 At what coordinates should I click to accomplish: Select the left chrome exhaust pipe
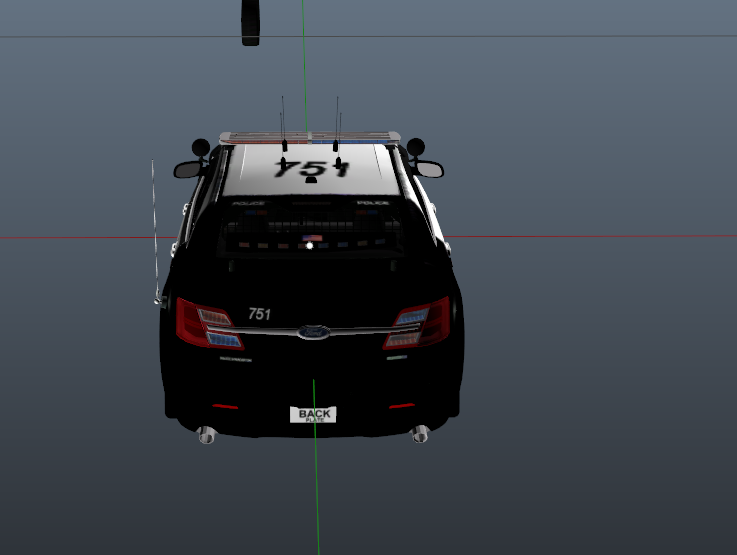pos(207,434)
